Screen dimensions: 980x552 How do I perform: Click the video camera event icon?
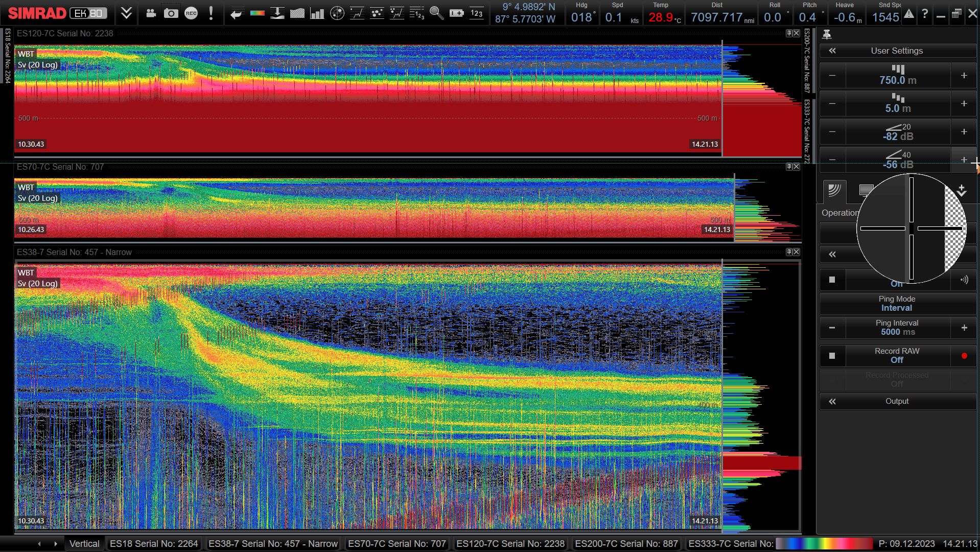(x=151, y=13)
